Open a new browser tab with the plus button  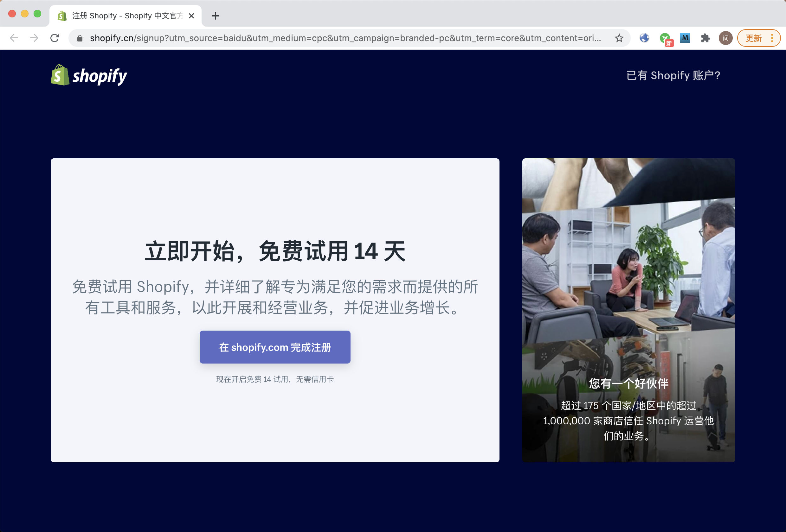click(216, 16)
